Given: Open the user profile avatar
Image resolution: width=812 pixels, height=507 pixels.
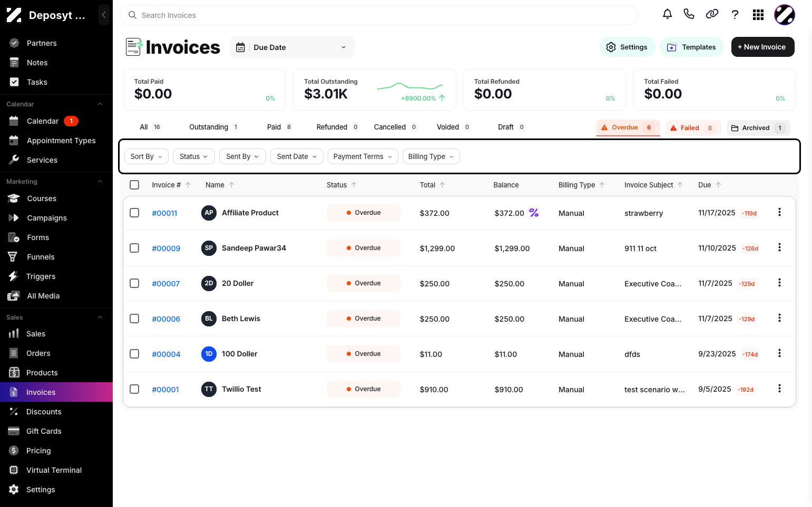Looking at the screenshot, I should click(784, 14).
